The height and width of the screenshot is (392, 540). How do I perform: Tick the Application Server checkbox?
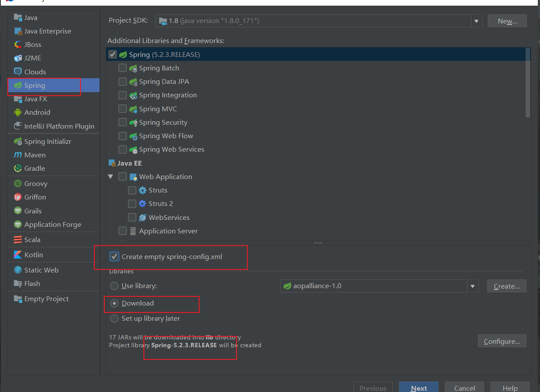123,231
